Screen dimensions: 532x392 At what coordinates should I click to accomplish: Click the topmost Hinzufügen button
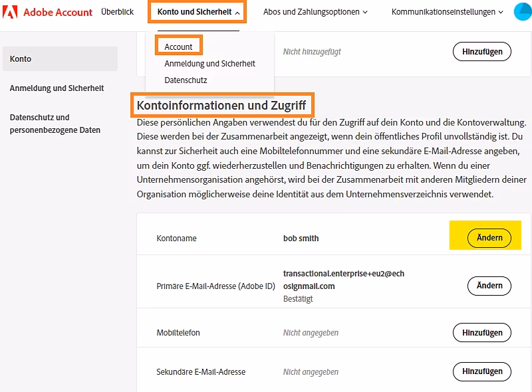click(481, 51)
